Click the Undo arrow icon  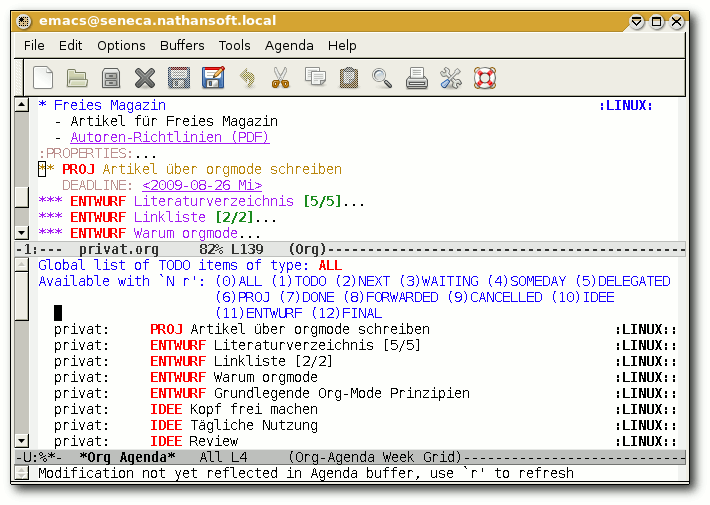click(247, 77)
